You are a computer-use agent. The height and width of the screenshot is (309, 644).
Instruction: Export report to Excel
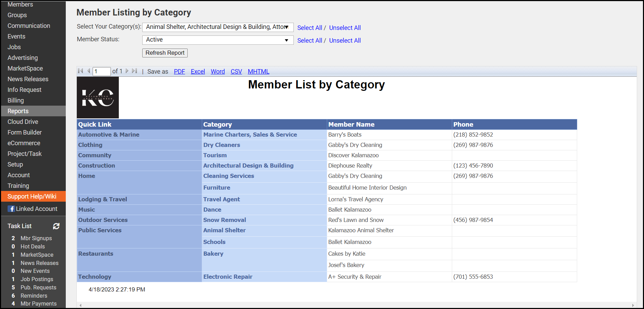tap(198, 72)
